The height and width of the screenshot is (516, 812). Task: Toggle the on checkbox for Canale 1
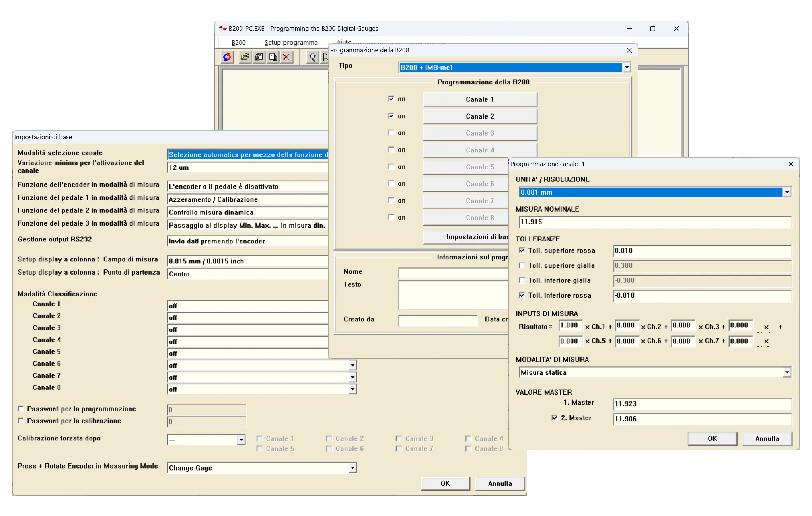[x=391, y=99]
